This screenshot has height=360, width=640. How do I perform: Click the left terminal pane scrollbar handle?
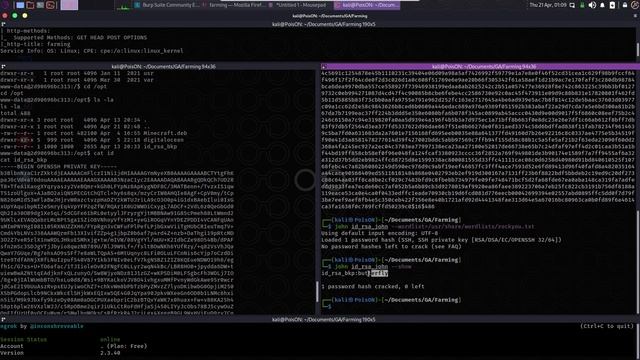pos(317,291)
